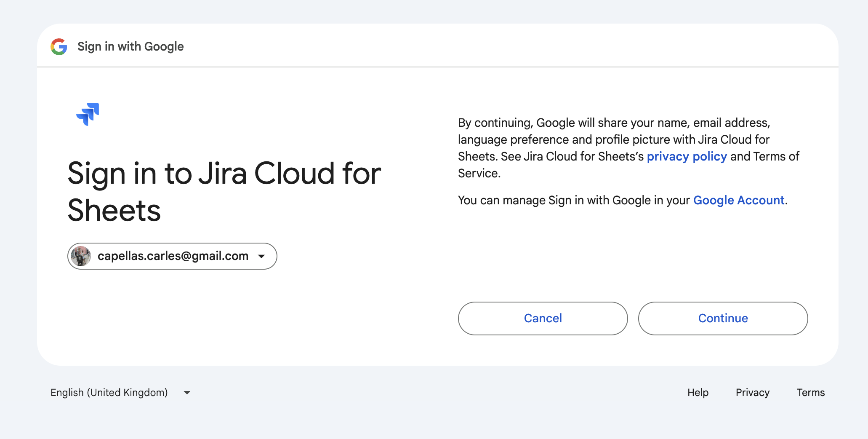Click the "By continuing, Google will share" paragraph
Viewport: 868px width, 439px height.
click(x=628, y=148)
